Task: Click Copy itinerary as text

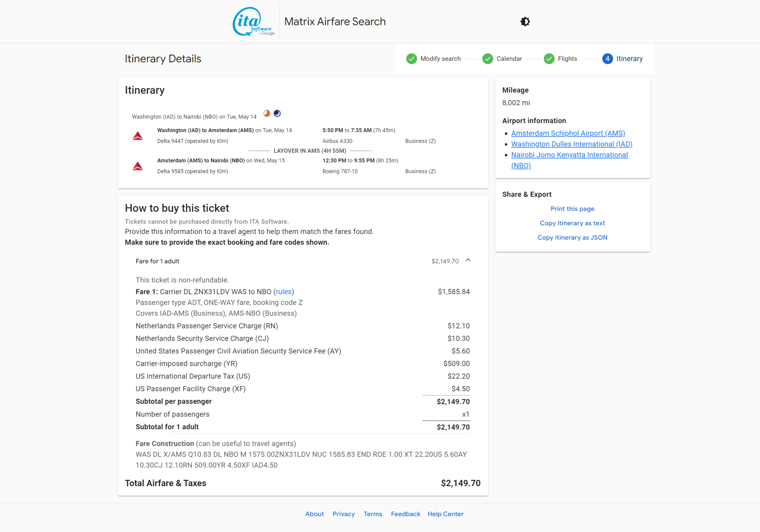Action: point(572,223)
